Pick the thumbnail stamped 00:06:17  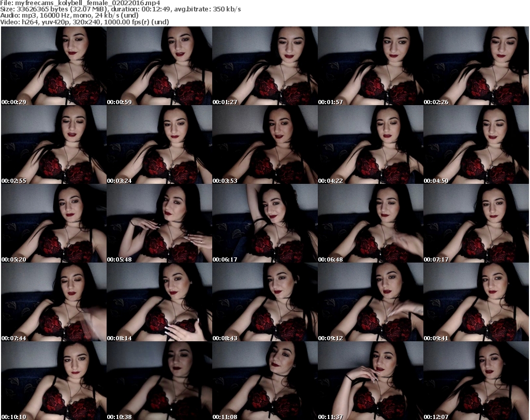tap(264, 224)
